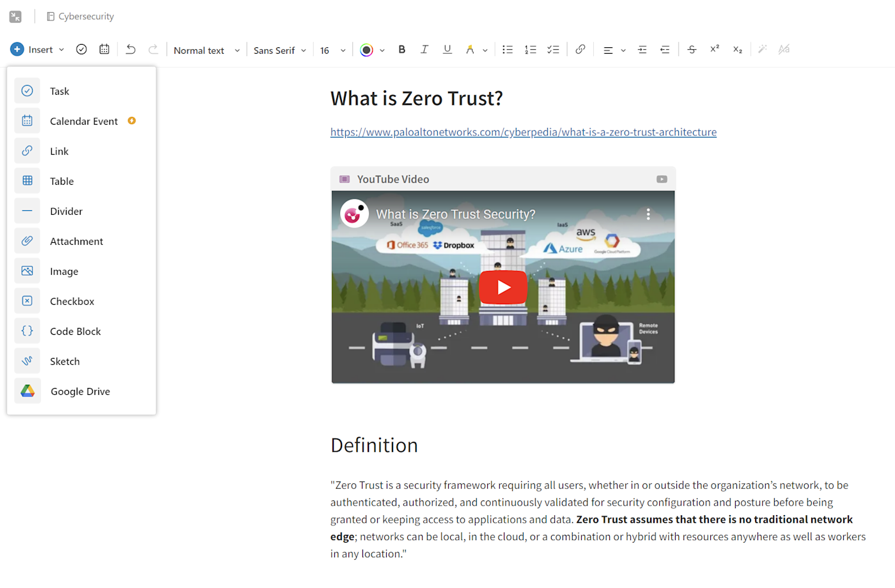
Task: Expand the font color dropdown arrow
Action: (x=382, y=50)
